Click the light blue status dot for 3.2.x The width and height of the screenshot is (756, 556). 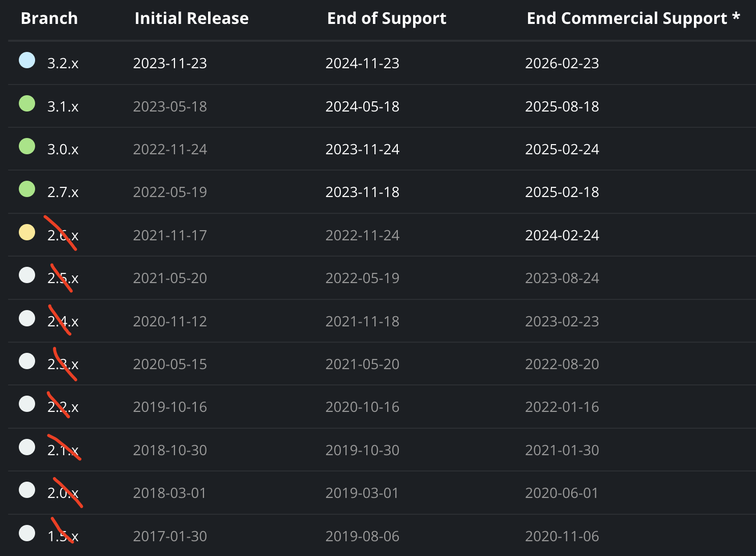27,60
